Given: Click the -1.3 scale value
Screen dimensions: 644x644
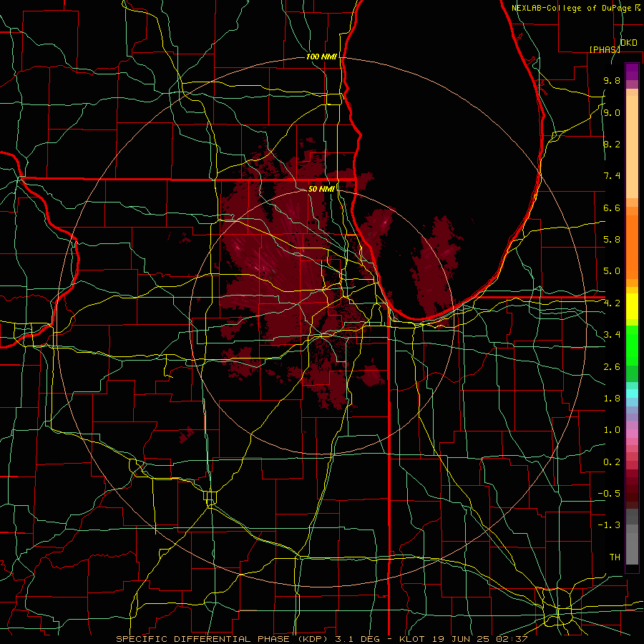Looking at the screenshot, I should pyautogui.click(x=609, y=526).
